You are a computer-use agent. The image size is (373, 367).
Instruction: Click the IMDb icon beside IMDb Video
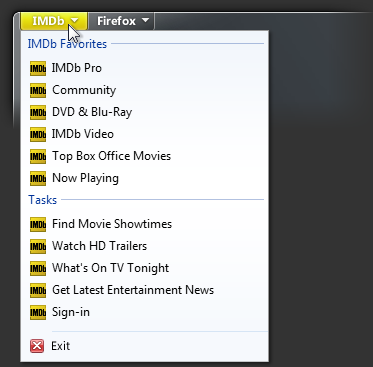pos(38,134)
